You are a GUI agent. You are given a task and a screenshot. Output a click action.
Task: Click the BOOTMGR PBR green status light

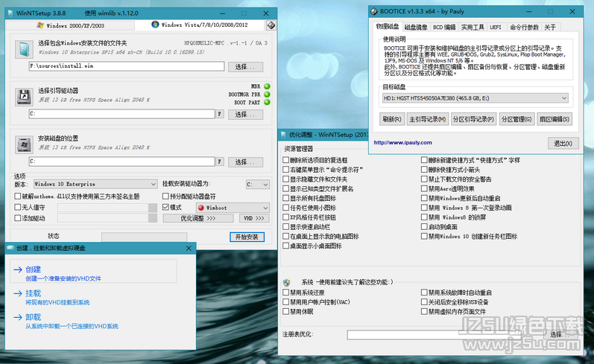(x=267, y=95)
